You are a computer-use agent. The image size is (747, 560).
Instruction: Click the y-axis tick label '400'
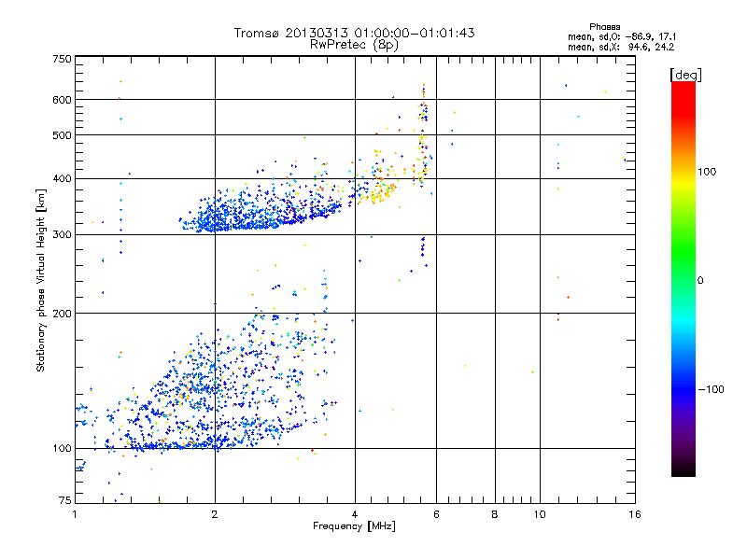pos(62,178)
